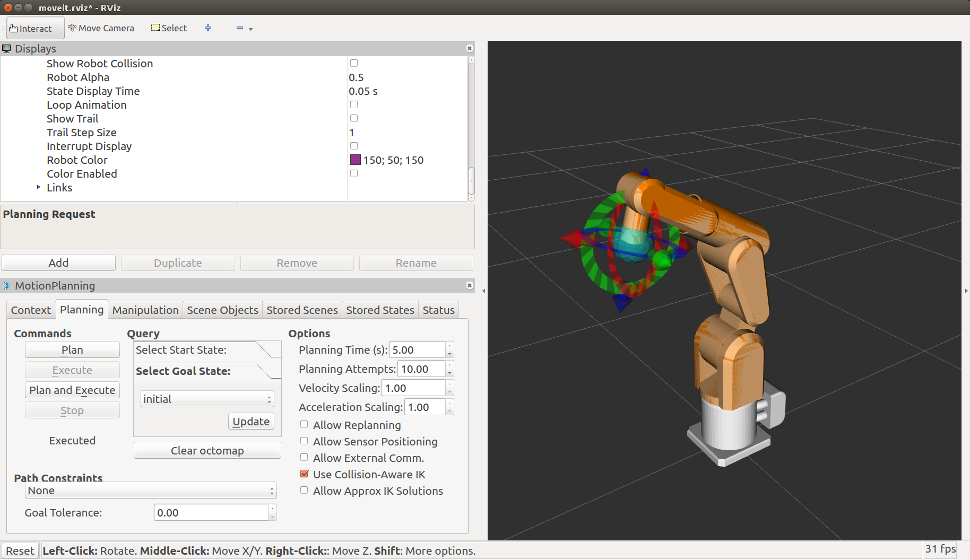Click the Plan button
Image resolution: width=970 pixels, height=560 pixels.
click(x=72, y=350)
